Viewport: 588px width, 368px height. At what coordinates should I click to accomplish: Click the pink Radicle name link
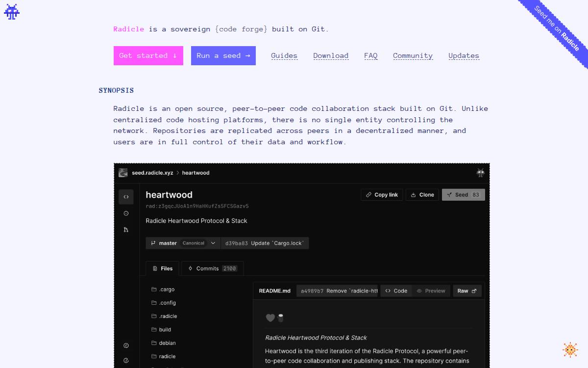click(x=129, y=29)
